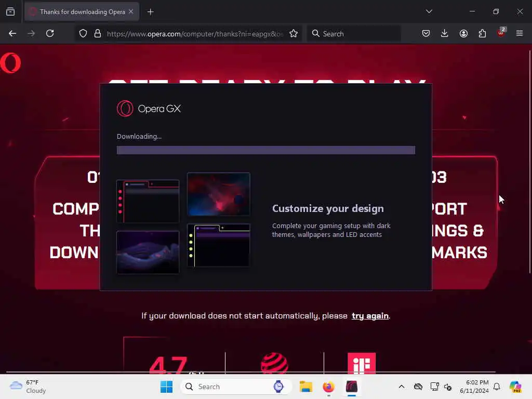
Task: Click the opera.com URL address field
Action: (x=195, y=34)
